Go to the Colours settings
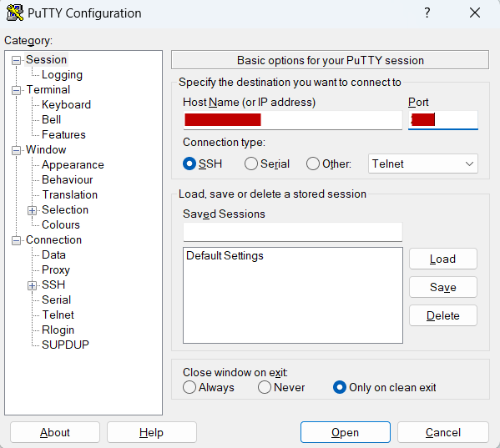 (x=61, y=225)
